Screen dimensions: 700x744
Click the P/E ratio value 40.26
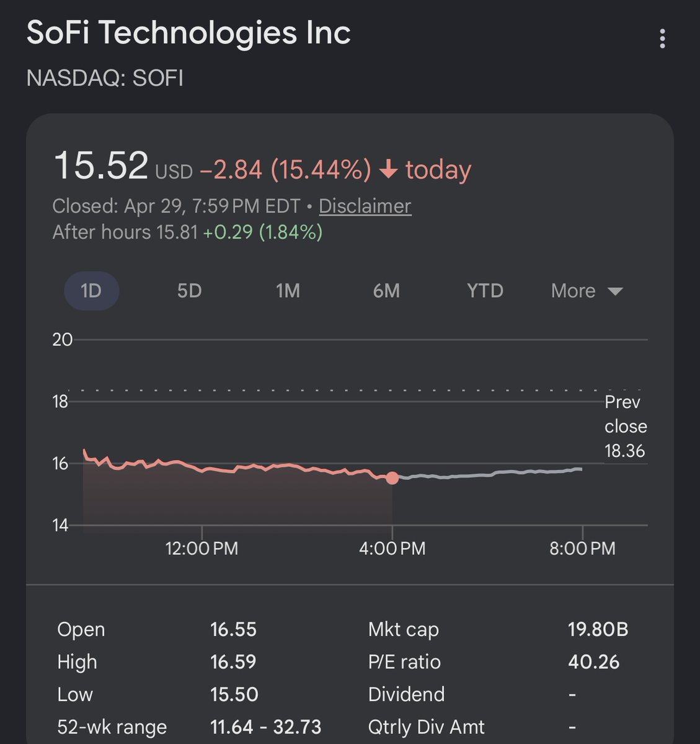(593, 662)
